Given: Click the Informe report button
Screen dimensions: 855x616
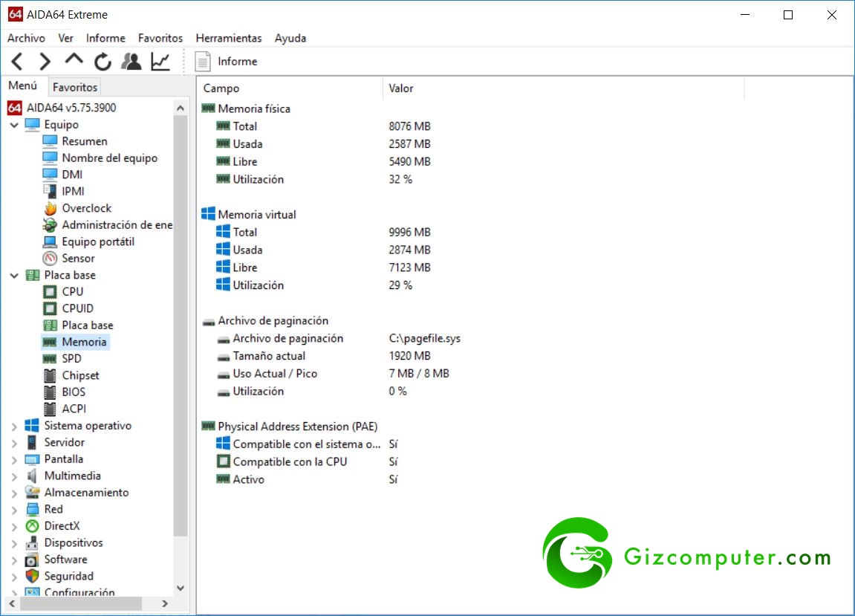Looking at the screenshot, I should pyautogui.click(x=227, y=62).
